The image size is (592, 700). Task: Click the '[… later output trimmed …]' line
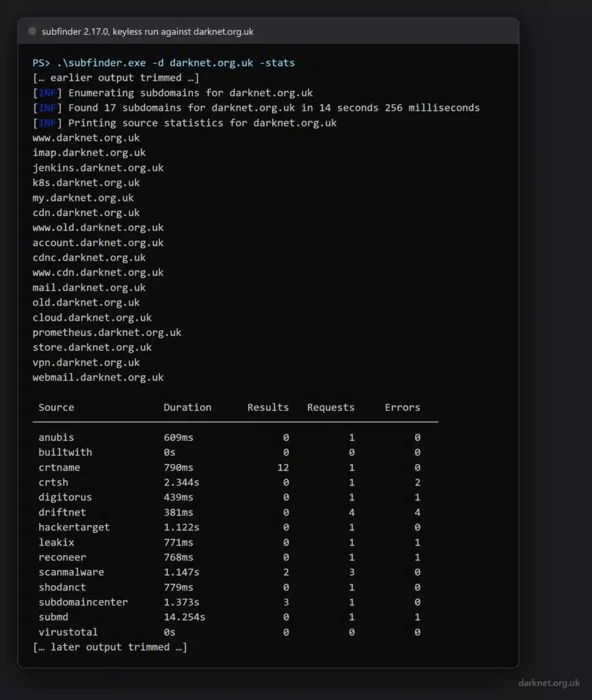click(110, 647)
